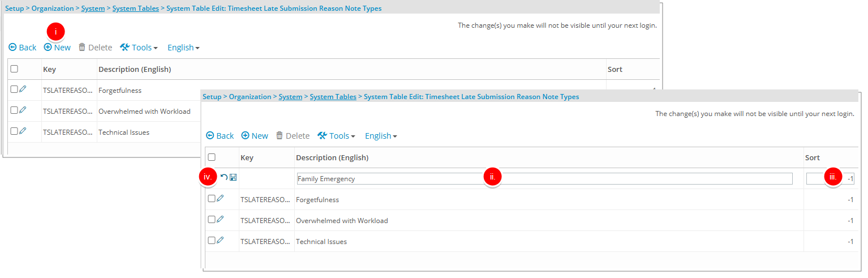The height and width of the screenshot is (278, 868).
Task: Click Sort column header in back window
Action: [615, 69]
